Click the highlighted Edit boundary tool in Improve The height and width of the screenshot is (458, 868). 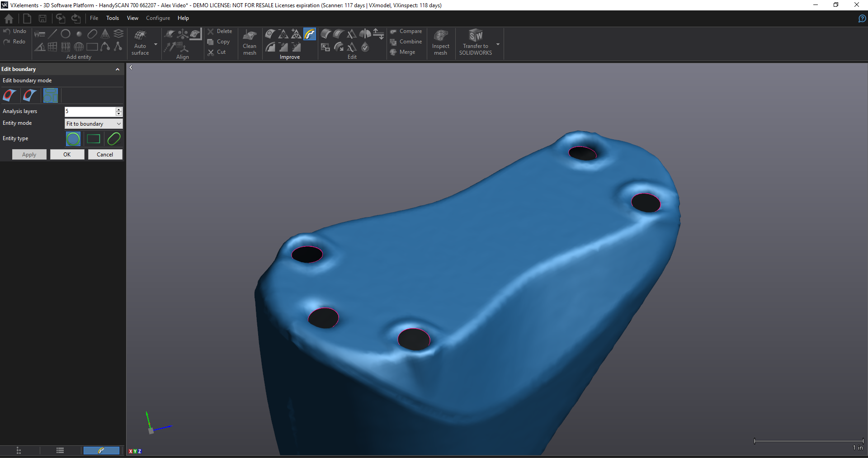coord(310,34)
